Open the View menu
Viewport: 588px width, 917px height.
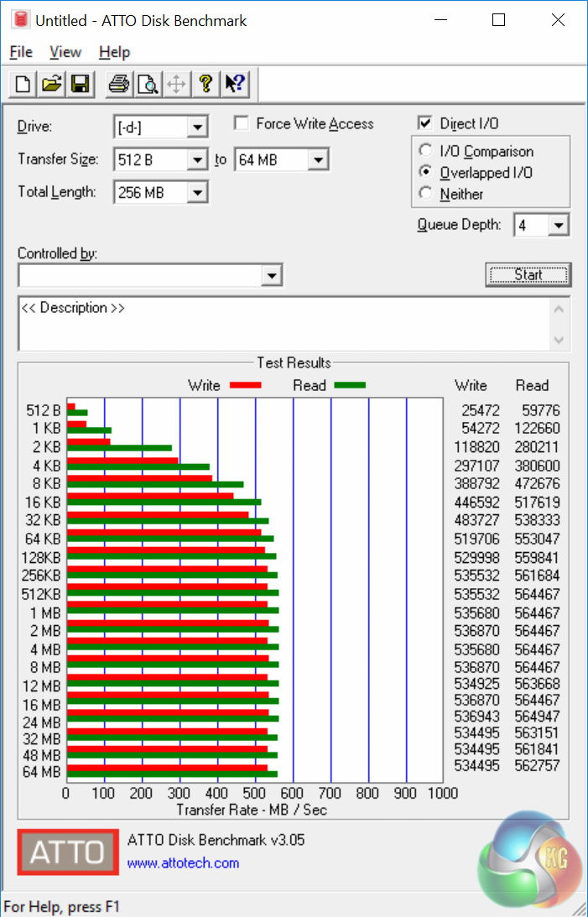pos(65,52)
